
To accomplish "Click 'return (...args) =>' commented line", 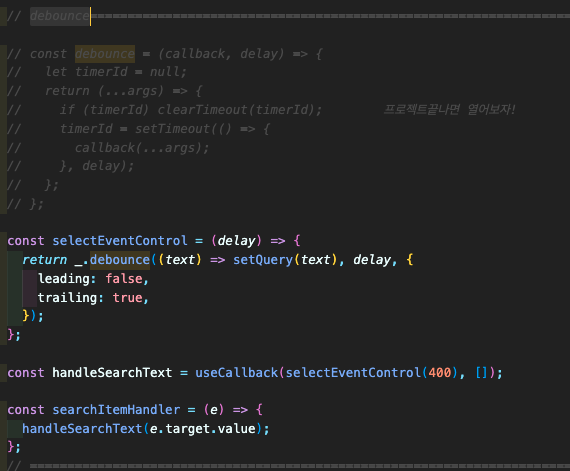I will click(116, 90).
